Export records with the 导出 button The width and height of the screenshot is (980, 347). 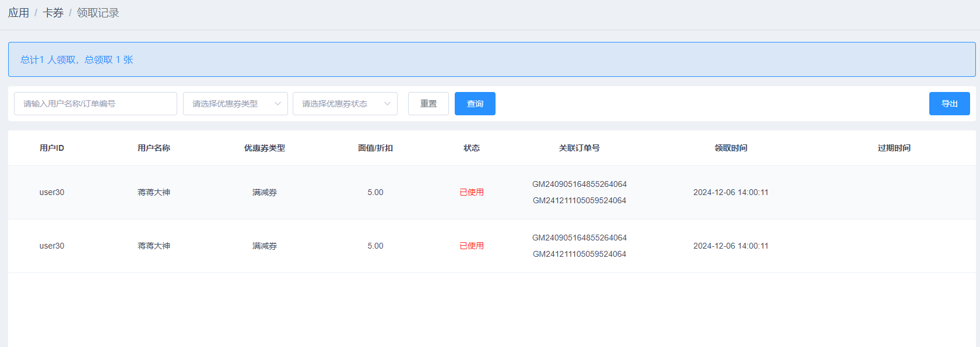pyautogui.click(x=949, y=104)
